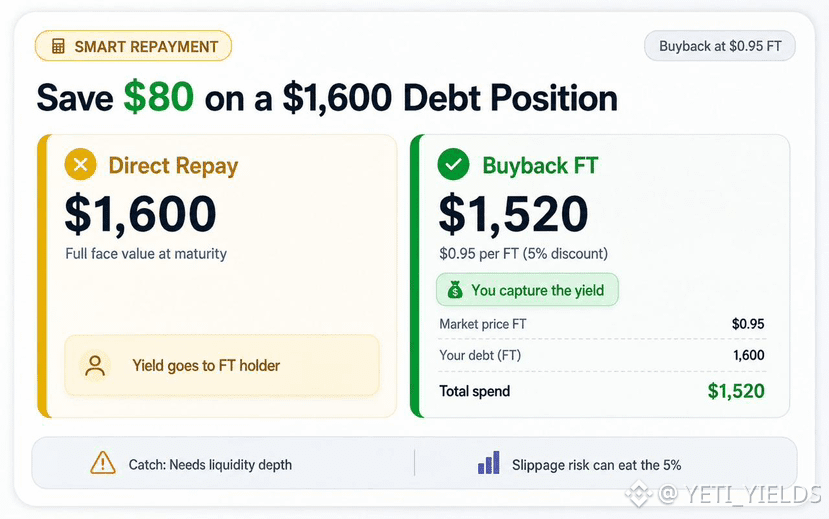Click the Catch: Needs liquidity depth note
The image size is (829, 519).
[x=210, y=465]
